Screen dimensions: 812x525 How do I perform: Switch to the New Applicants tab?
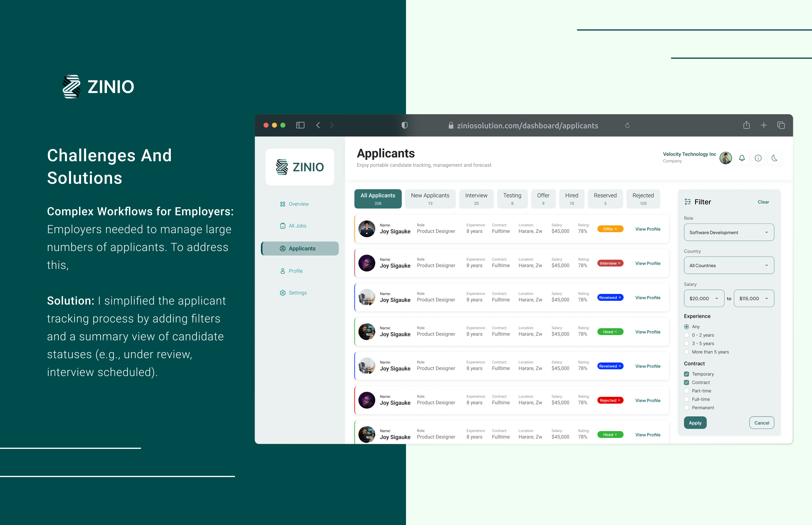430,199
